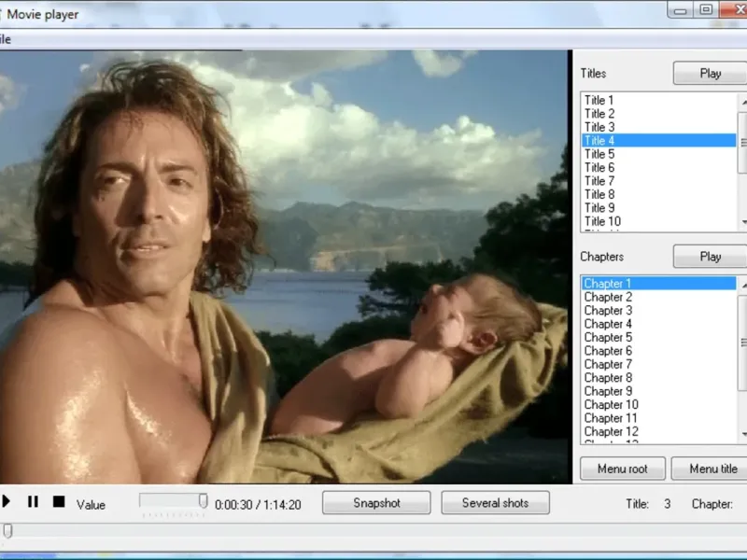This screenshot has width=747, height=560.
Task: Select Chapter 8 in the Chapters list
Action: [658, 378]
